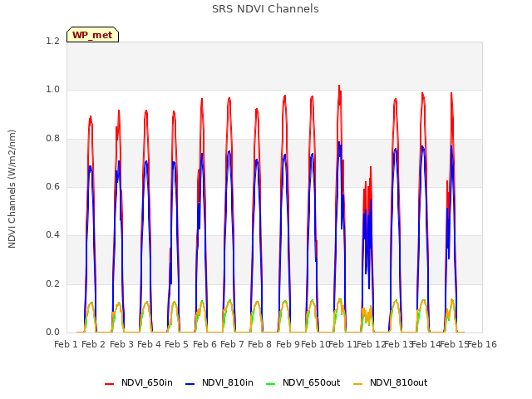Click the Feb 5 x-axis label

click(176, 345)
